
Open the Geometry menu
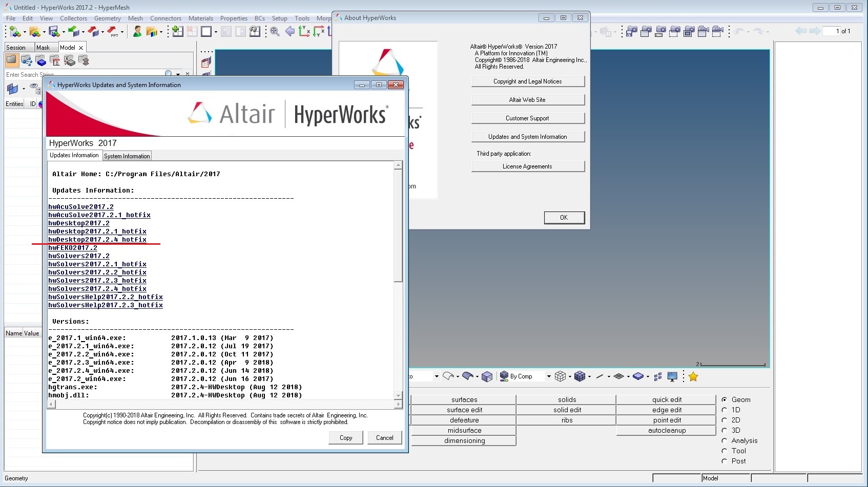(x=108, y=18)
